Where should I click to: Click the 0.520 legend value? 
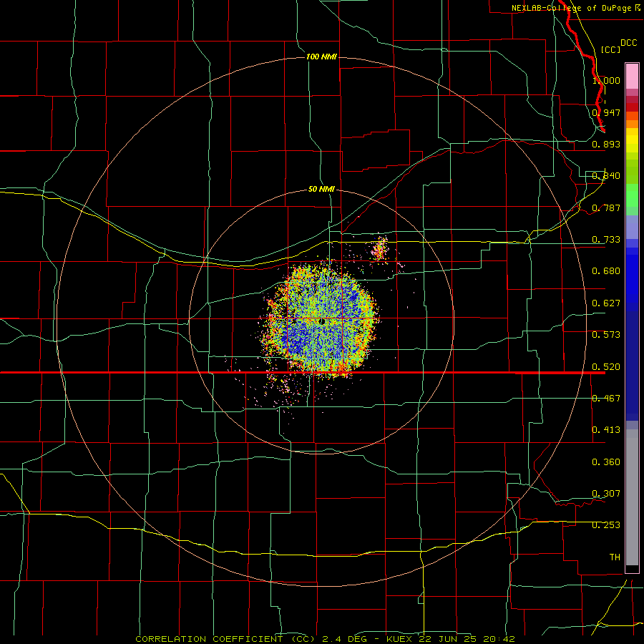tap(606, 366)
